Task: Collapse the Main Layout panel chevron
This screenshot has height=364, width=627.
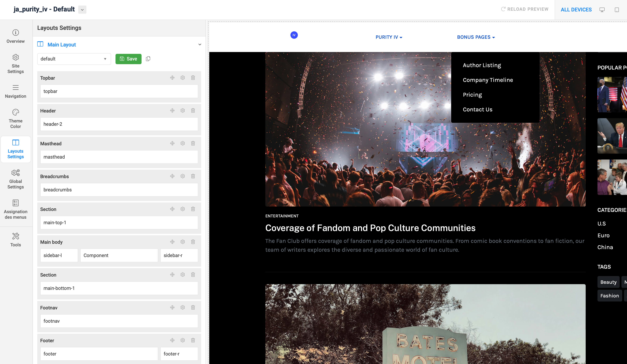Action: [x=199, y=44]
